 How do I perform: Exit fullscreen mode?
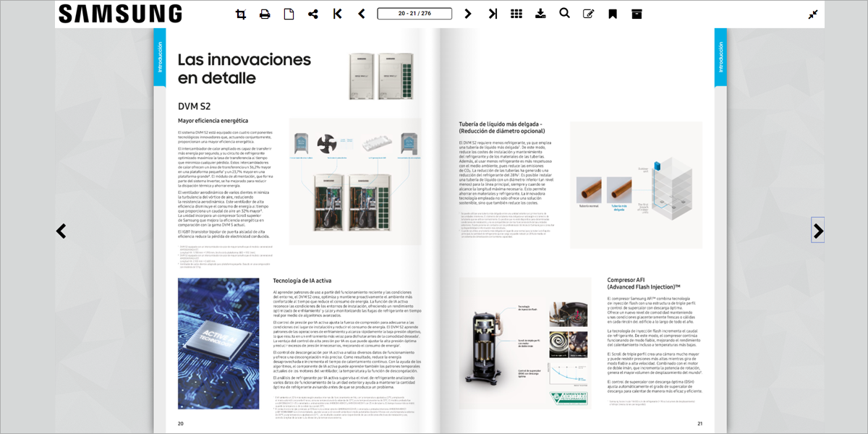(813, 14)
